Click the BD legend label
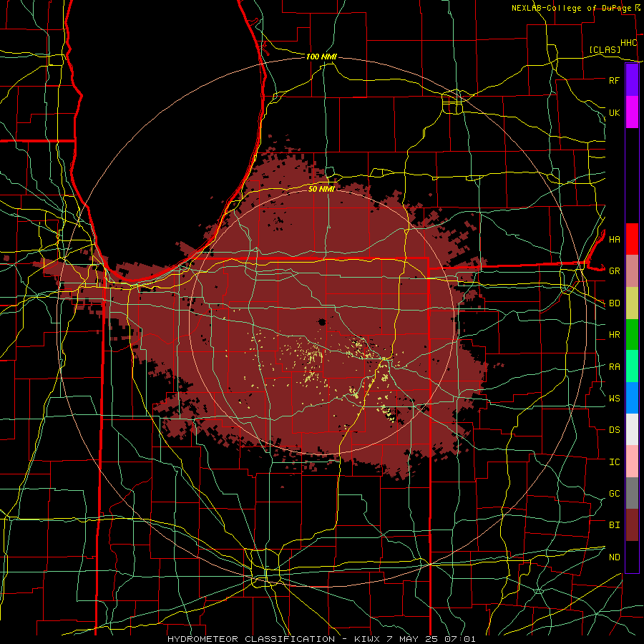644x644 pixels. pyautogui.click(x=614, y=303)
